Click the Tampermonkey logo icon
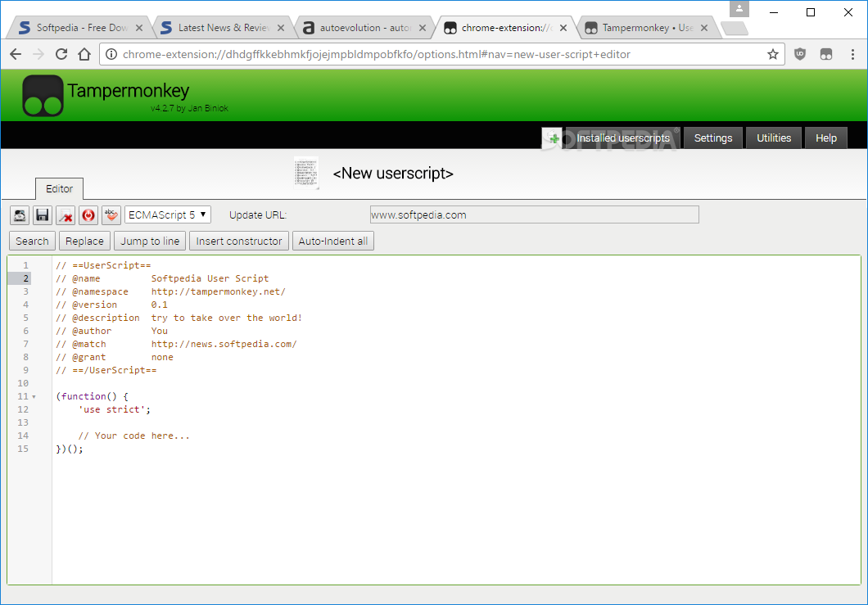Image resolution: width=868 pixels, height=605 pixels. click(43, 96)
